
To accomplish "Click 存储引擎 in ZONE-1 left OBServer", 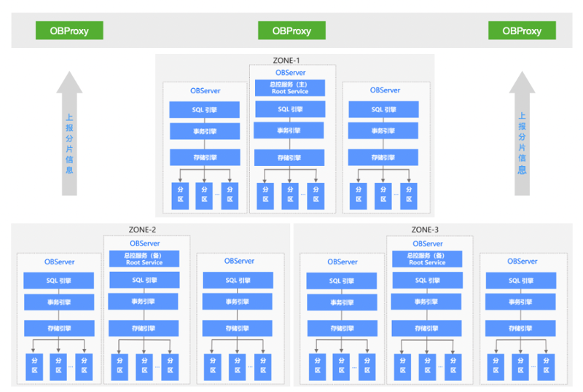I will [205, 157].
